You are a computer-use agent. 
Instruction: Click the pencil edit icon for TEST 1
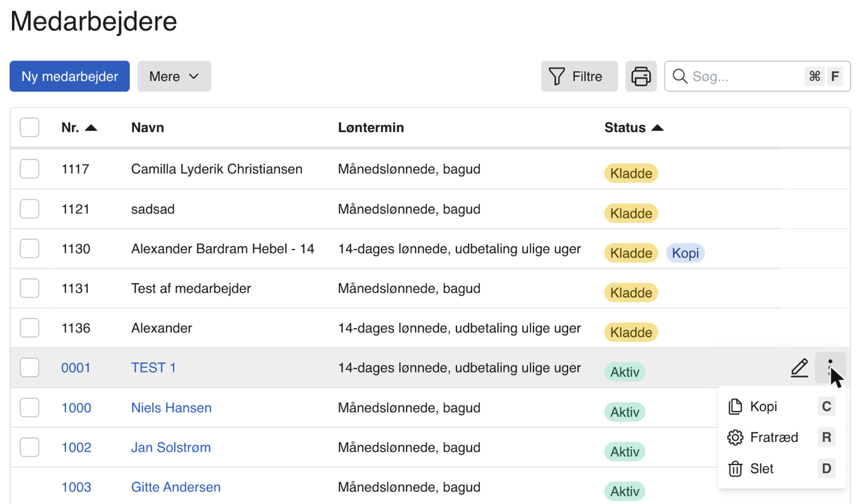pos(799,367)
